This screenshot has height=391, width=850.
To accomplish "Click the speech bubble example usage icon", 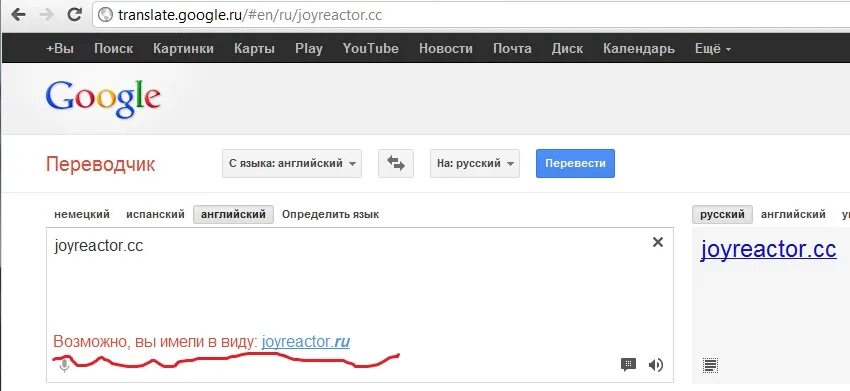I will 628,364.
